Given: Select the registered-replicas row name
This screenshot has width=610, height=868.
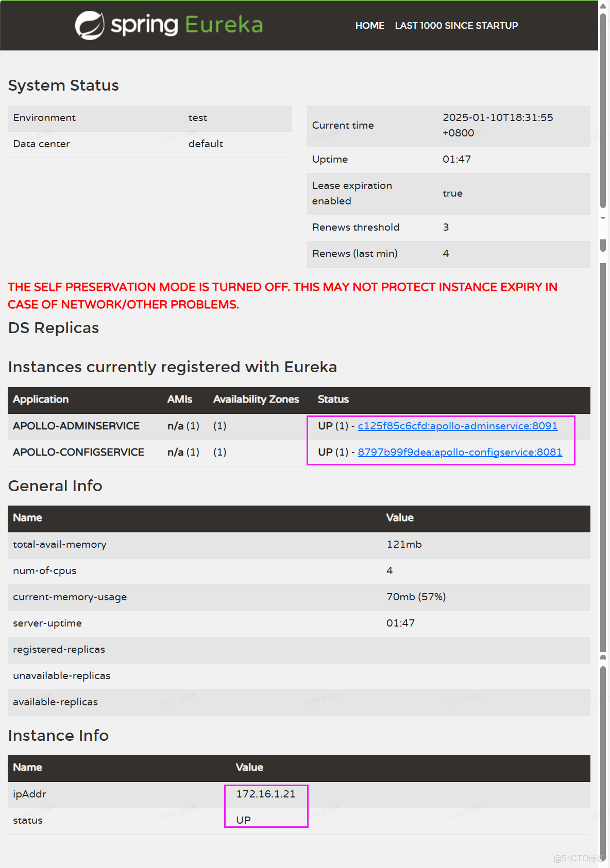Looking at the screenshot, I should click(59, 650).
